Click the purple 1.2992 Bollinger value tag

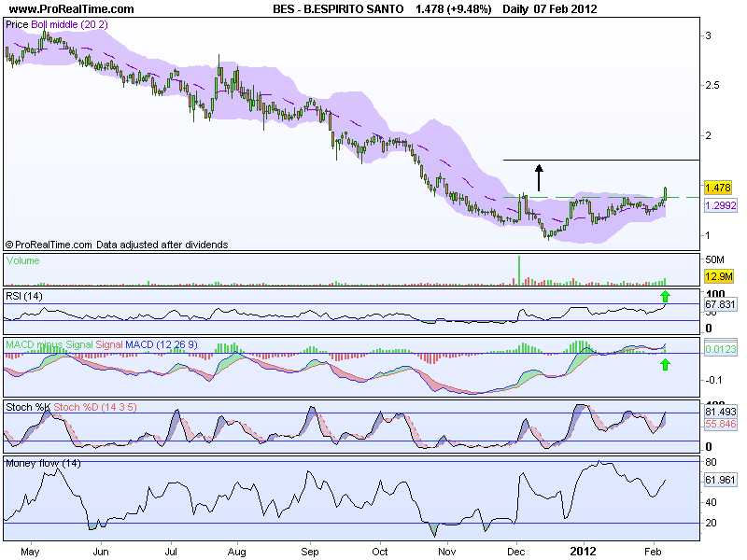point(721,205)
